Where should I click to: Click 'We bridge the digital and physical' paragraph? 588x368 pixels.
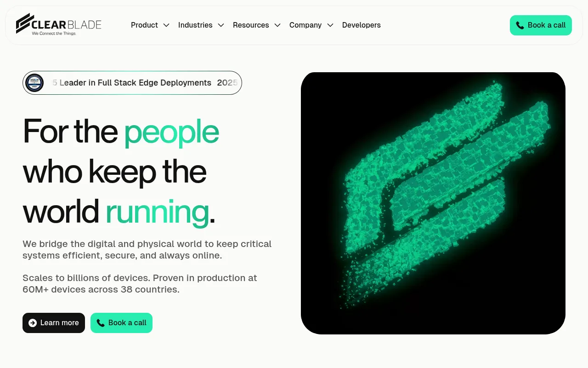coord(147,250)
